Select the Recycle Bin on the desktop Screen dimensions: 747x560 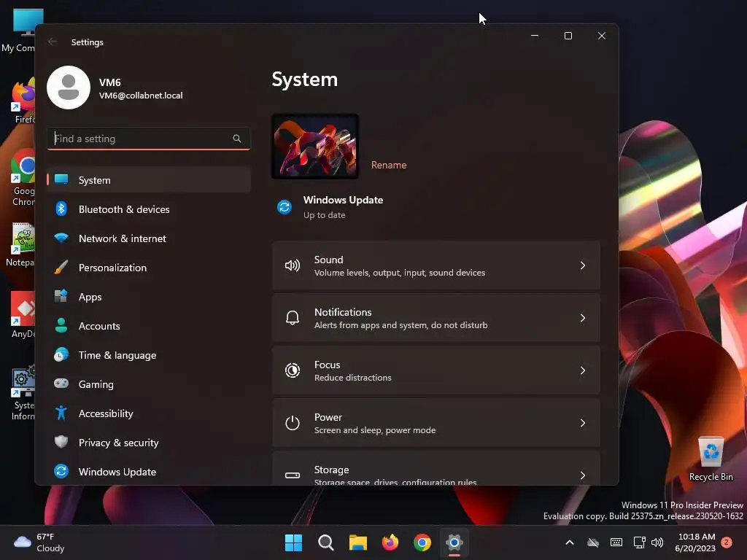tap(711, 459)
